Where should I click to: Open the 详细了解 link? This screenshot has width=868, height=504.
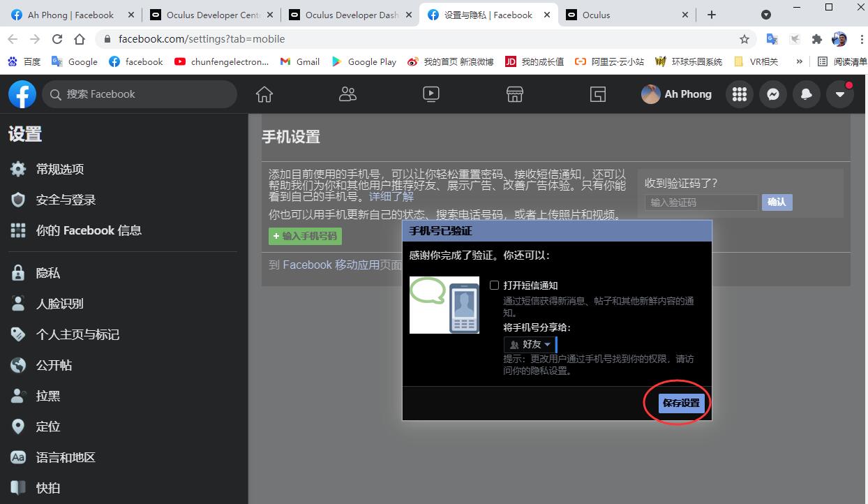coord(391,197)
